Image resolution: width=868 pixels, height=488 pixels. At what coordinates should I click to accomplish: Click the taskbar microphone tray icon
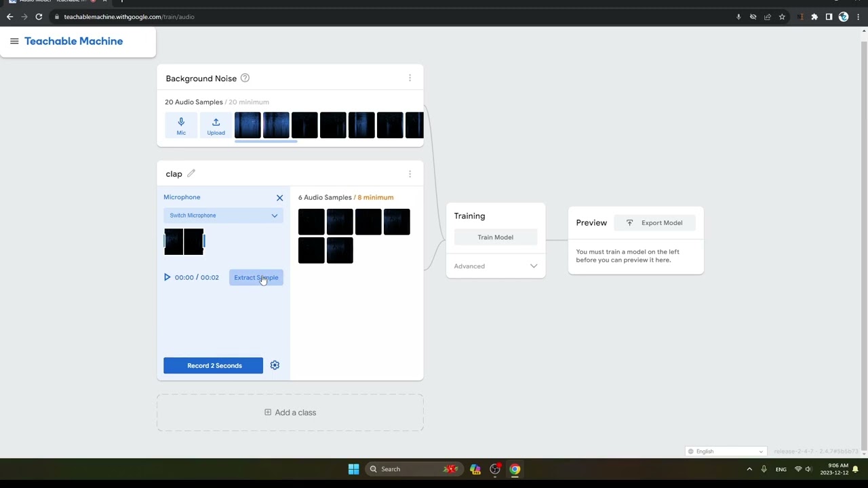[x=764, y=469]
